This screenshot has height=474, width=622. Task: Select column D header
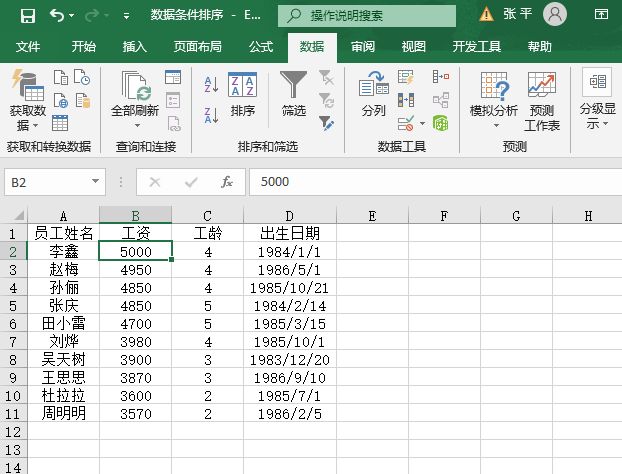[289, 216]
